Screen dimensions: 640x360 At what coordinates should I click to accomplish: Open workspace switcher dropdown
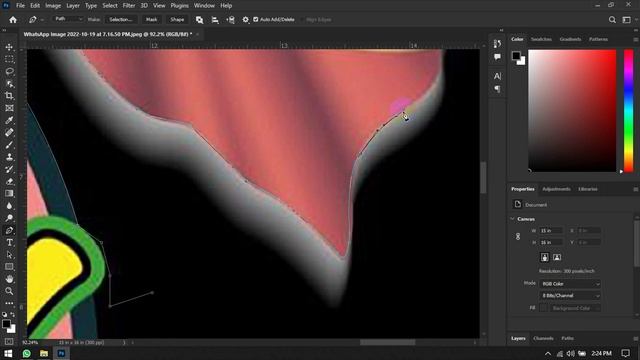point(627,20)
